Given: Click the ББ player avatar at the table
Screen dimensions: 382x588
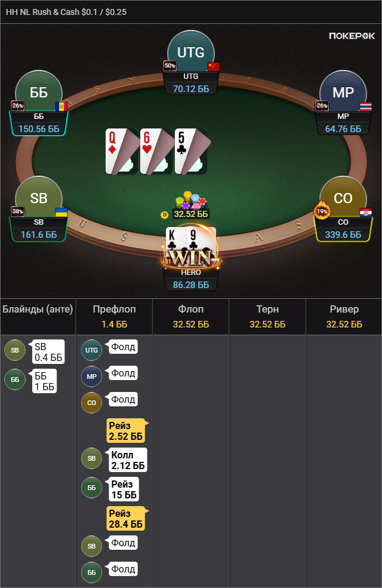Looking at the screenshot, I should (x=39, y=92).
